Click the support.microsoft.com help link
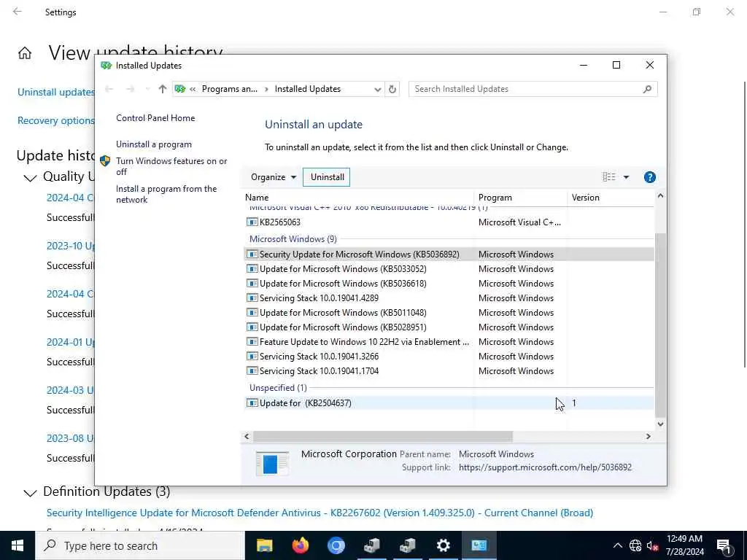 pos(545,467)
